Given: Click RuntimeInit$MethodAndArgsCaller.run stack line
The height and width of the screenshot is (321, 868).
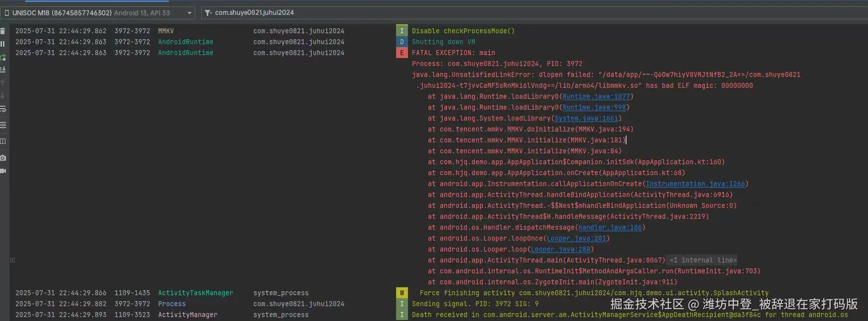Looking at the screenshot, I should pyautogui.click(x=594, y=271).
